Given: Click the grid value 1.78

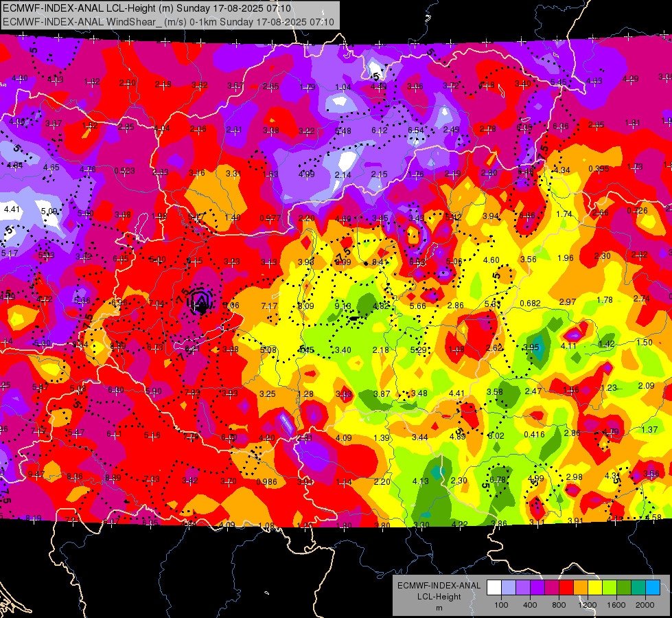Looking at the screenshot, I should (x=605, y=300).
